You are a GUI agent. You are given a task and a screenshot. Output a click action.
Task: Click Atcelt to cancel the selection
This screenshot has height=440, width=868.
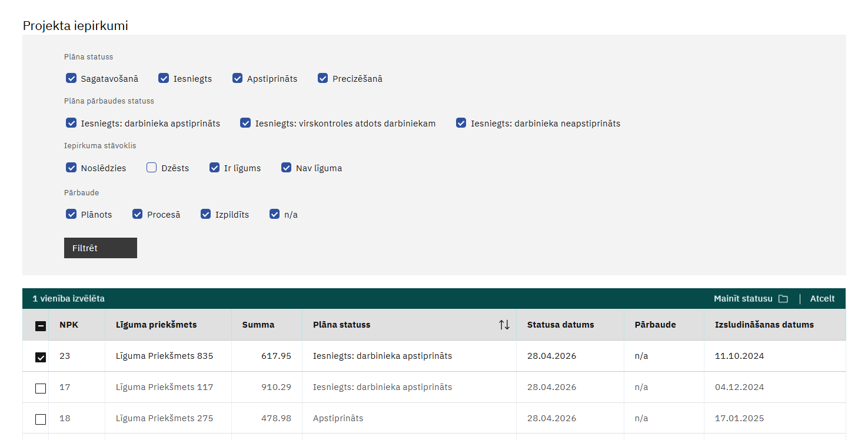tap(822, 299)
